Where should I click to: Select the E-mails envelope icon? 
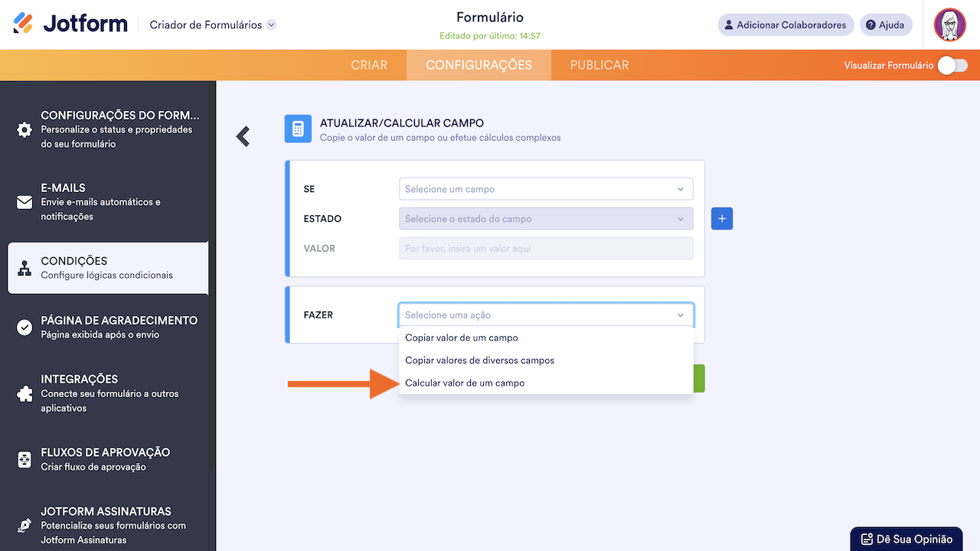coord(24,202)
